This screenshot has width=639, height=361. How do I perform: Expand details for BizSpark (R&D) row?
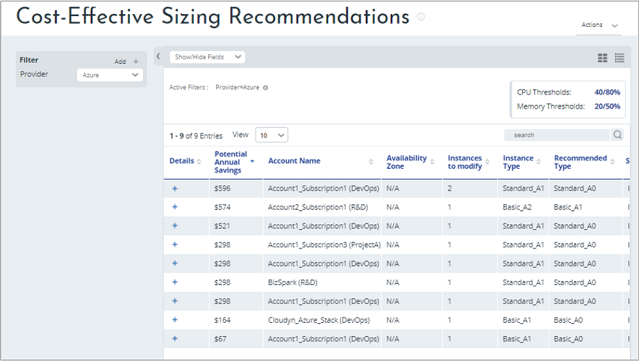pos(175,282)
